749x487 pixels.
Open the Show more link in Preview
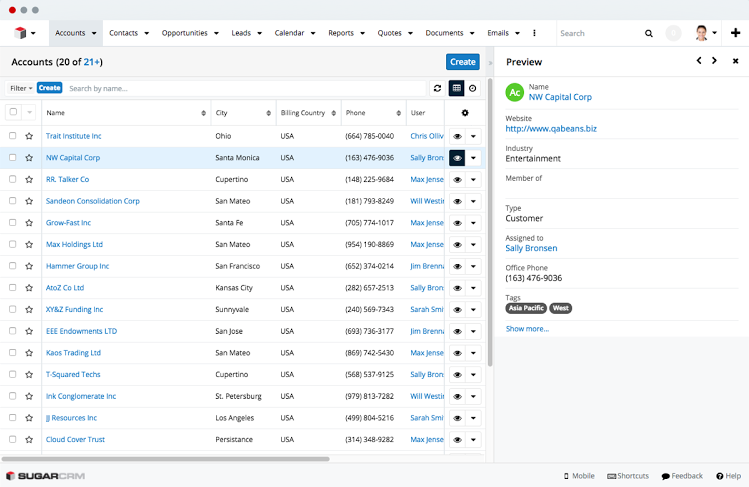(527, 328)
